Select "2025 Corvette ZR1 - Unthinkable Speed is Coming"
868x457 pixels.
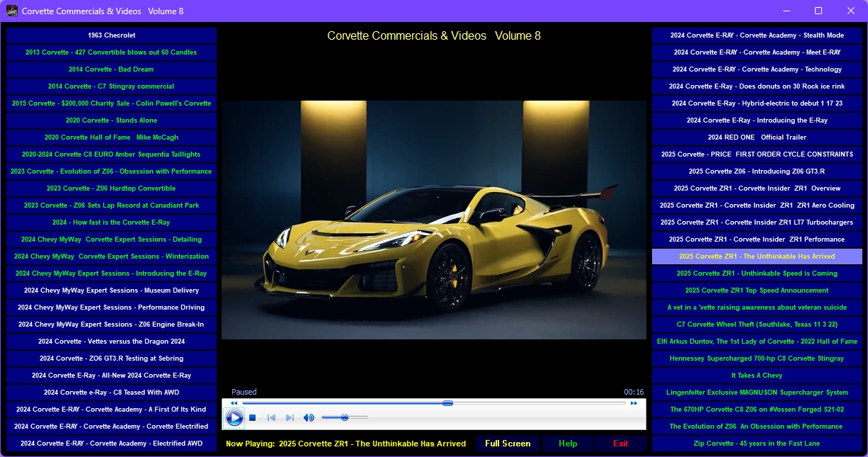coord(757,273)
